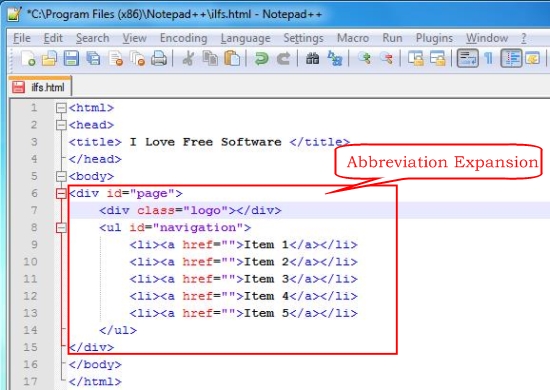Click the red unsaved disk icon on ilfs.html tab
Viewport: 550px width, 390px height.
tap(18, 87)
